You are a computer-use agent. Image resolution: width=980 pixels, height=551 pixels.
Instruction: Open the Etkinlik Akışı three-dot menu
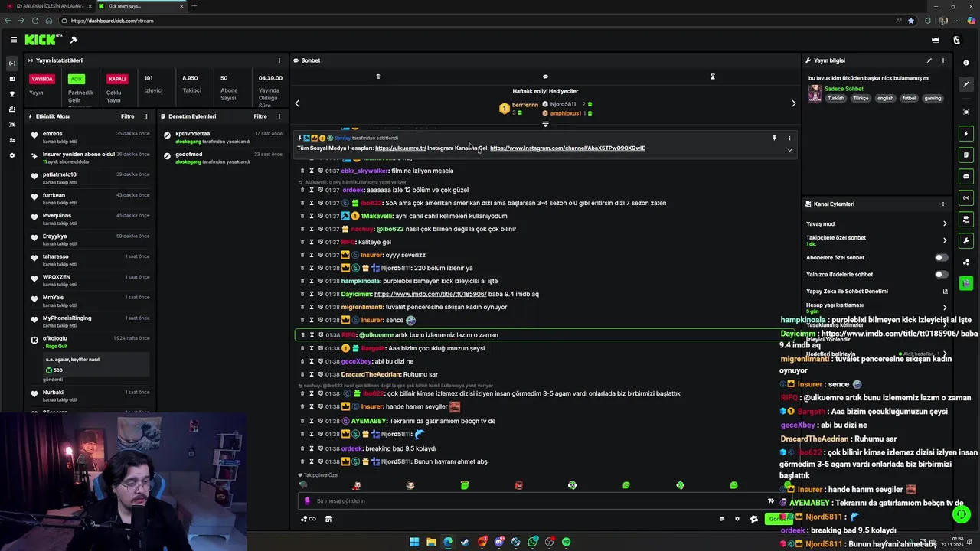click(146, 116)
